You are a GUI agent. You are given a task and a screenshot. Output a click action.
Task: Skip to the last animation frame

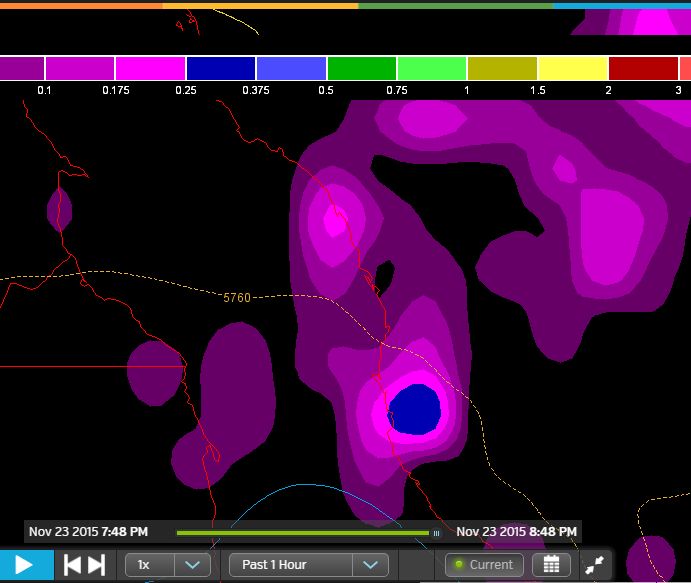point(97,564)
